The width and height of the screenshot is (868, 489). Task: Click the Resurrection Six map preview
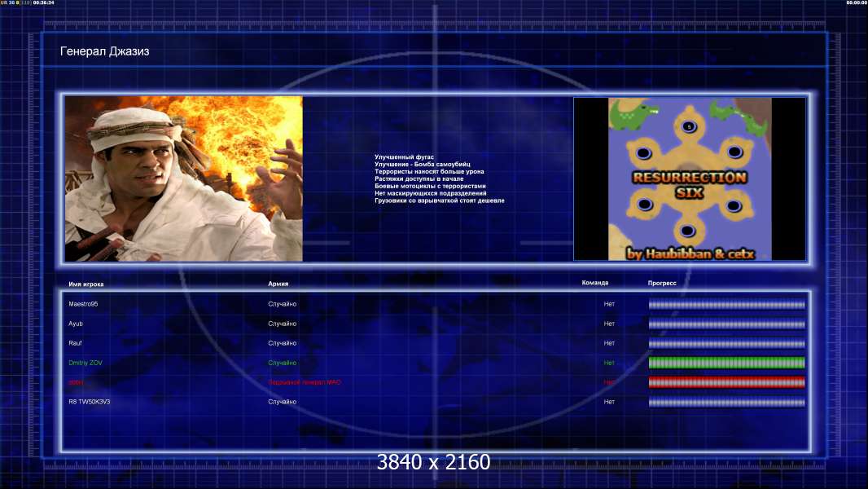pyautogui.click(x=690, y=178)
